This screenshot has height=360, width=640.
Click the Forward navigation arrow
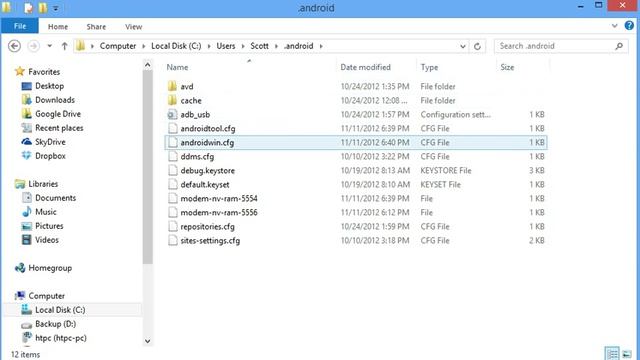click(33, 46)
